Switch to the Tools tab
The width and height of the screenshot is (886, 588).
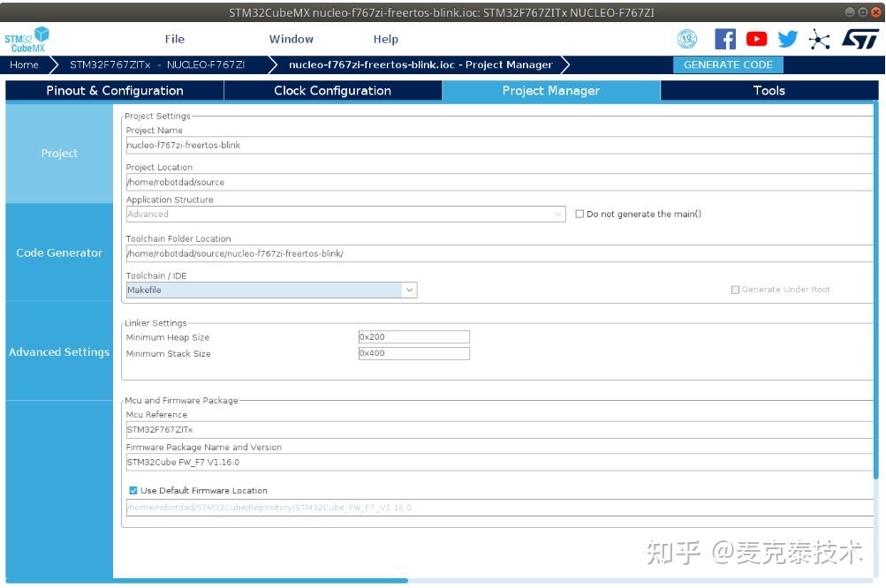point(768,90)
